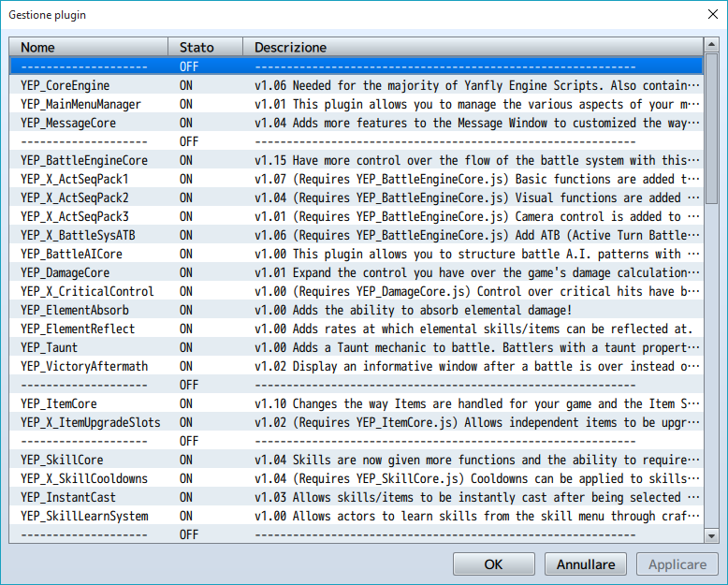Image resolution: width=728 pixels, height=585 pixels.
Task: Click the OK button
Action: click(493, 564)
